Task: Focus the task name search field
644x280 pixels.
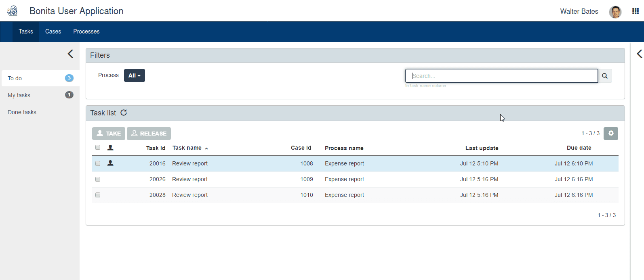Action: point(501,76)
